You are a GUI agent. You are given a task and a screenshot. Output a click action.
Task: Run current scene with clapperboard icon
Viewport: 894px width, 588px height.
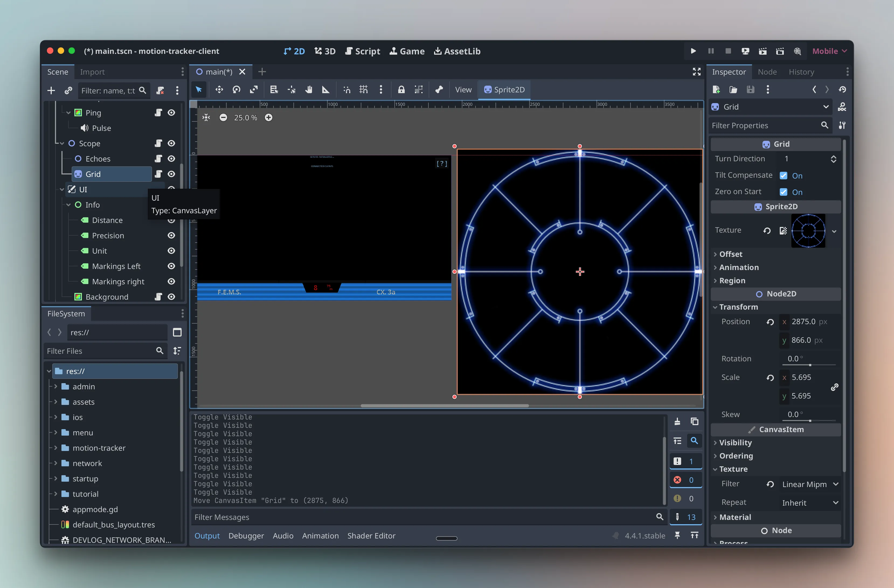763,51
